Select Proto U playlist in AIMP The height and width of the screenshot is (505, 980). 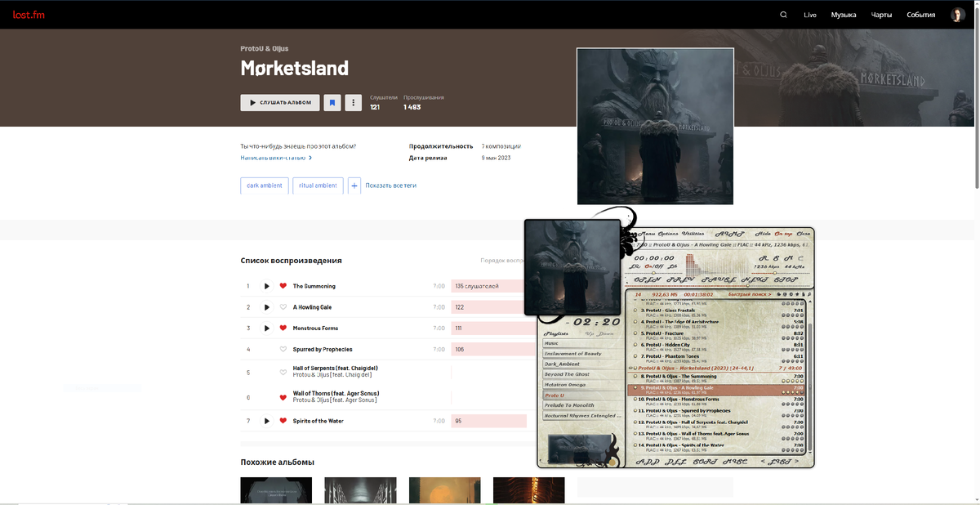pos(583,396)
